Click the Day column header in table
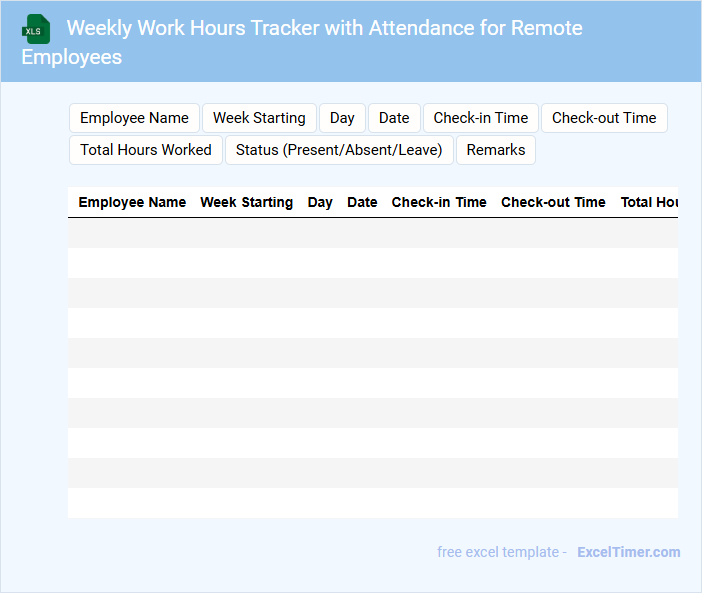Viewport: 702px width, 593px height. coord(320,202)
